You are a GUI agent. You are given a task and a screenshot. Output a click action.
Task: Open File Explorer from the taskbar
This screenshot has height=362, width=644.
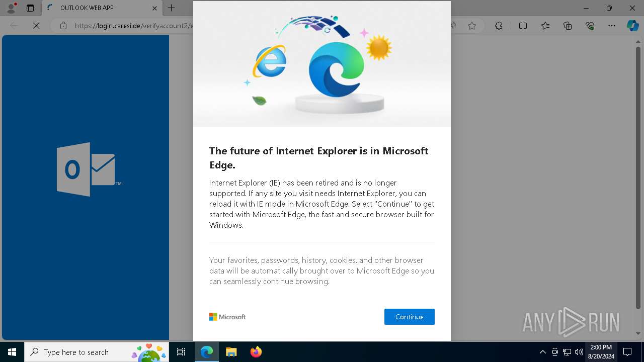(x=231, y=352)
